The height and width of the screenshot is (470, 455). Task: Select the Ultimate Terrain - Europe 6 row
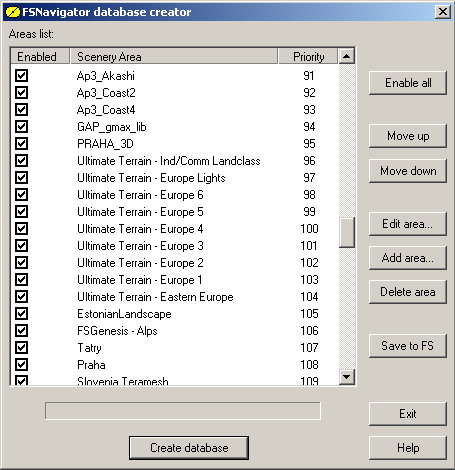click(x=175, y=195)
